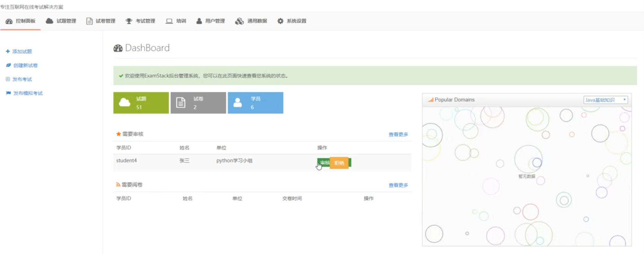This screenshot has width=644, height=254.
Task: Click the document icon beside 试卷管理
Action: click(x=89, y=21)
